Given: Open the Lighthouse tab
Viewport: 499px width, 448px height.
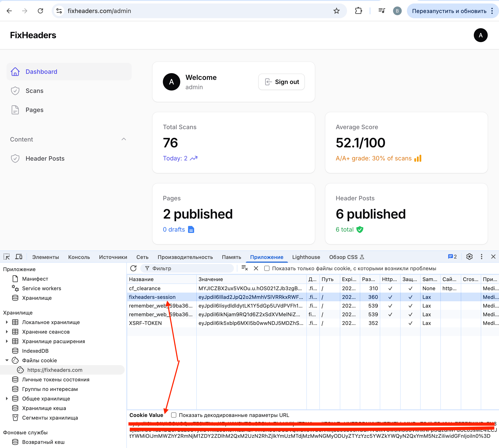Looking at the screenshot, I should (x=306, y=257).
